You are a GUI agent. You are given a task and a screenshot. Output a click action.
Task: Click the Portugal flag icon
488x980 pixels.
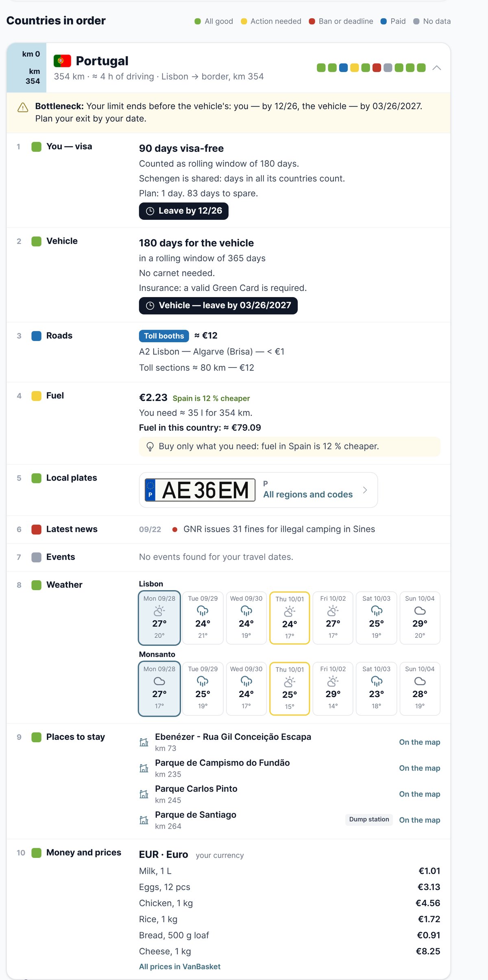pos(62,61)
